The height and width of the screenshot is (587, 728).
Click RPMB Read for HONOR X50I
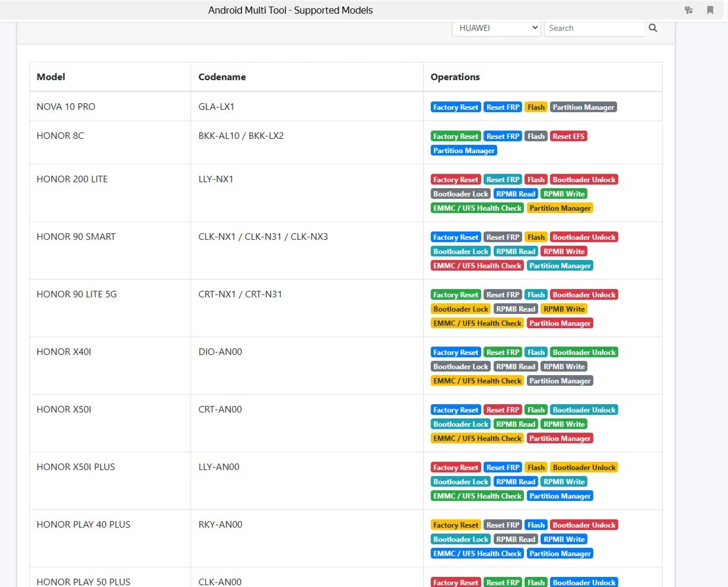[516, 424]
